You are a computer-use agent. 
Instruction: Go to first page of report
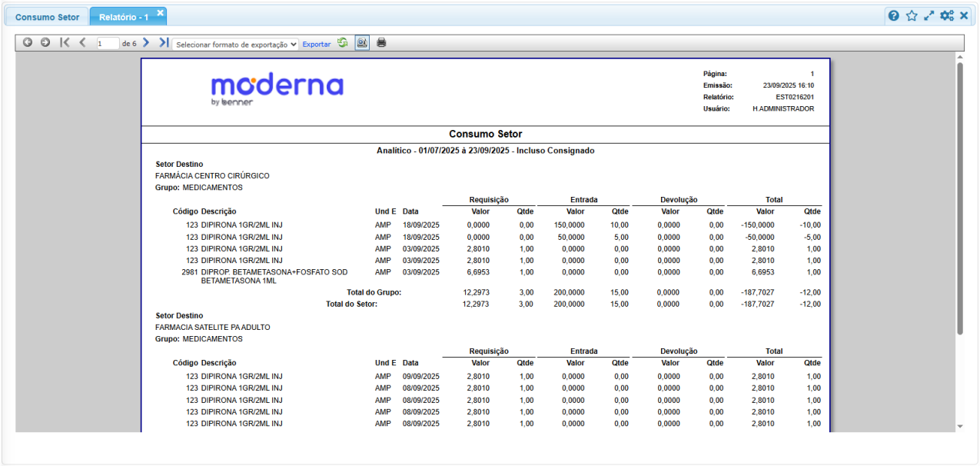(x=65, y=43)
